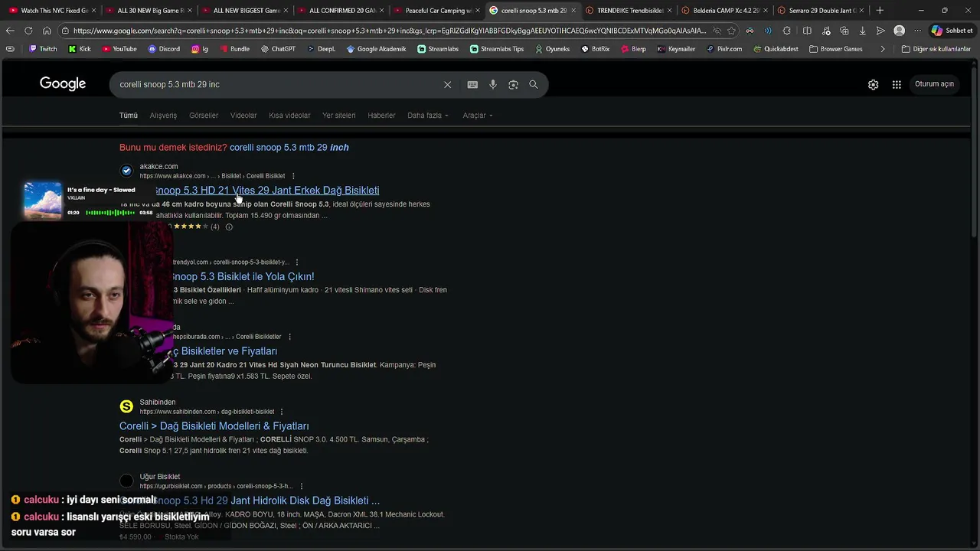Open the Google Akademik bookmark
The width and height of the screenshot is (980, 551).
376,49
